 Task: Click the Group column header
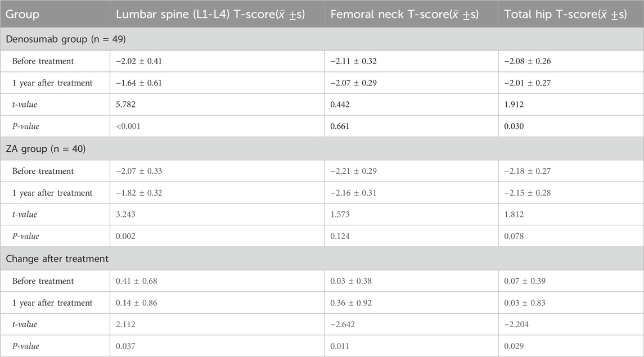(x=24, y=14)
